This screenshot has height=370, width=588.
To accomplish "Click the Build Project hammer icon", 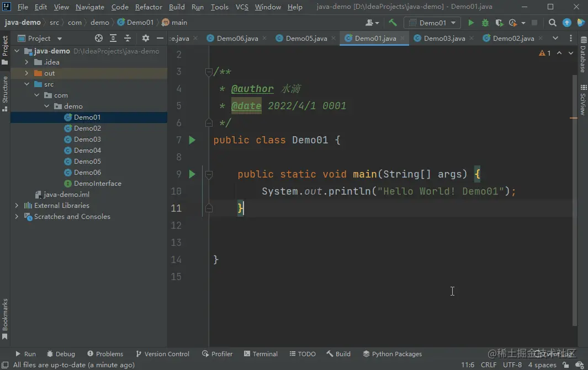I will 393,23.
